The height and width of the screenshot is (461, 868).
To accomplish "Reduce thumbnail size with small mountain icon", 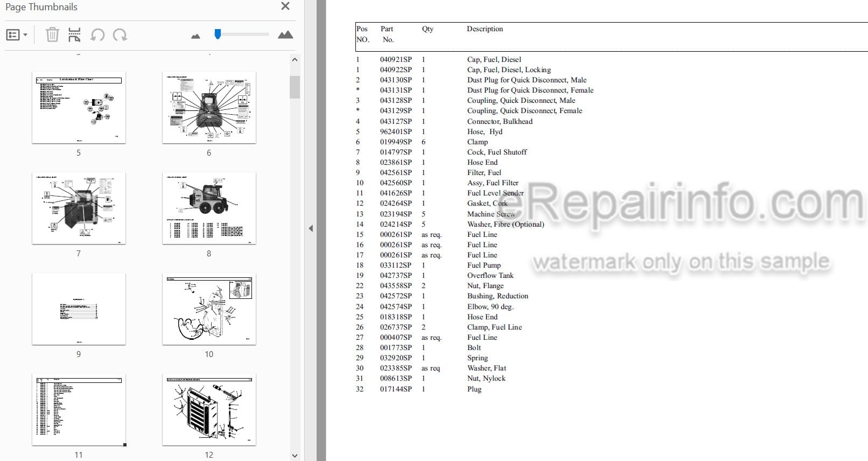I will (195, 36).
